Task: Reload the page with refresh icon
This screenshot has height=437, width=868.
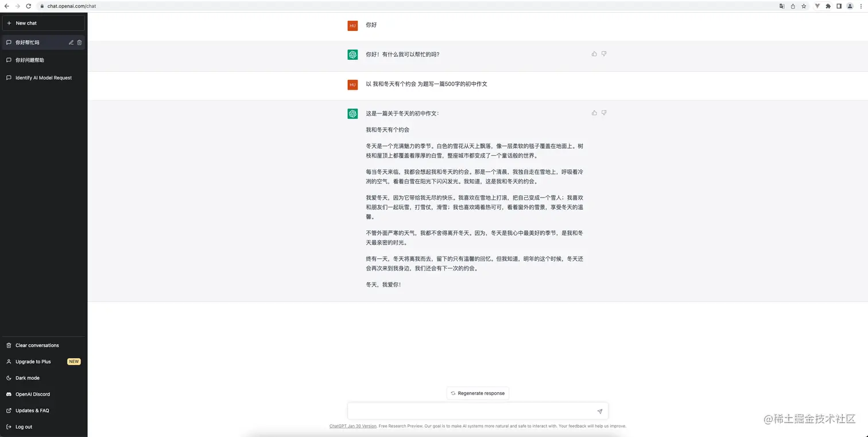Action: click(29, 6)
